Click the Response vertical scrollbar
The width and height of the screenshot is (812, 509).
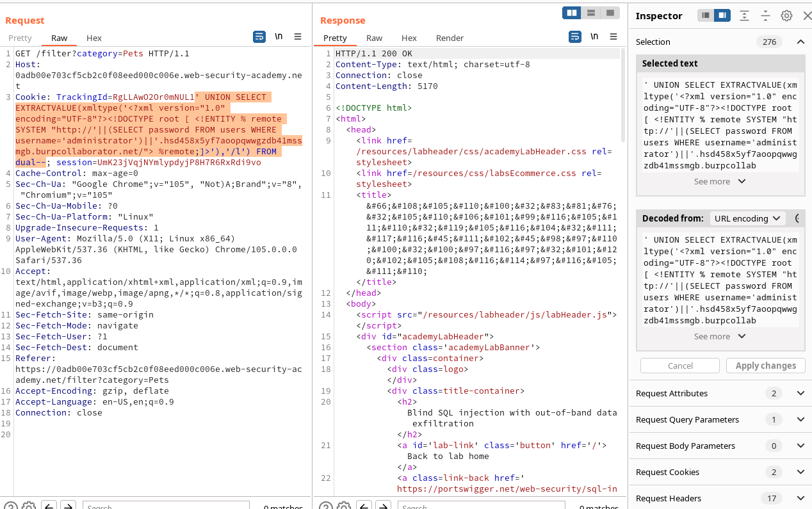point(624,94)
